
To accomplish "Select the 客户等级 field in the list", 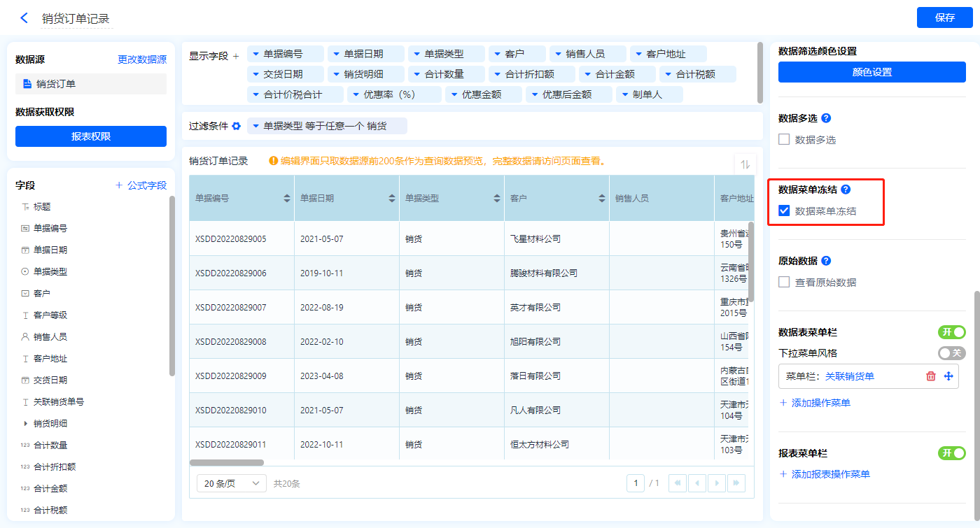I will (50, 315).
